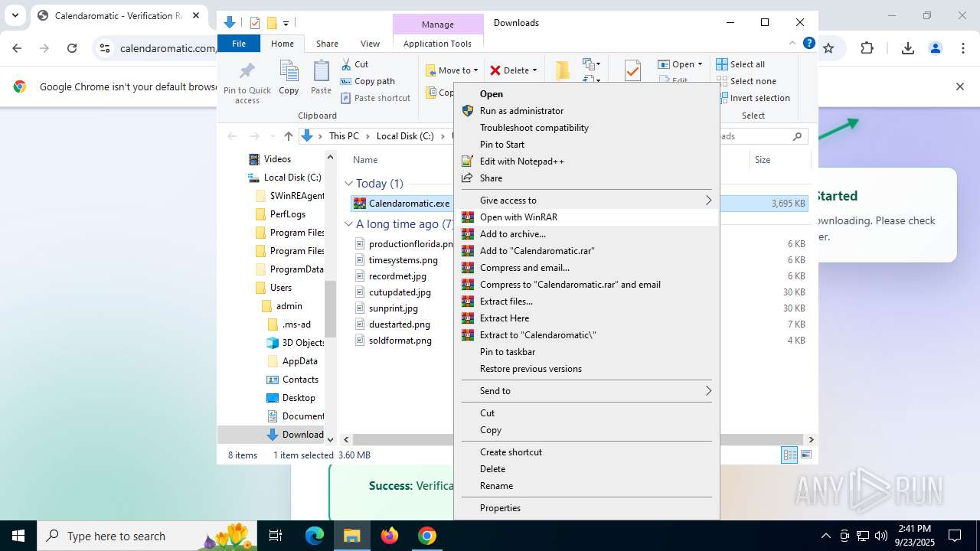Click Invert selection in ribbon

[x=753, y=98]
